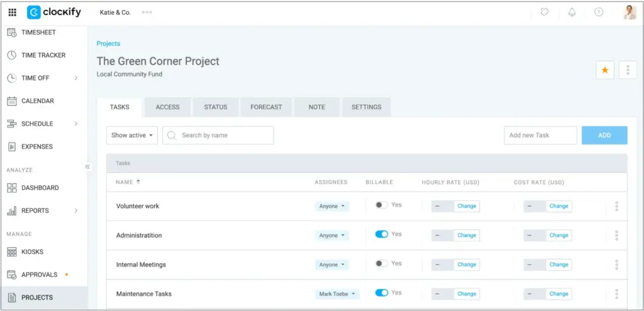
Task: Change the hourly rate for Volunteer work
Action: click(x=467, y=206)
